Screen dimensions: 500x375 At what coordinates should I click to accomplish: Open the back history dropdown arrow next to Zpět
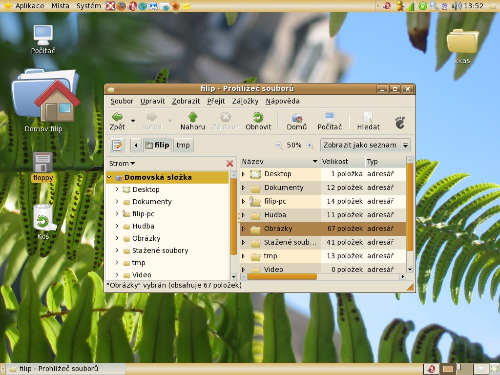click(133, 120)
